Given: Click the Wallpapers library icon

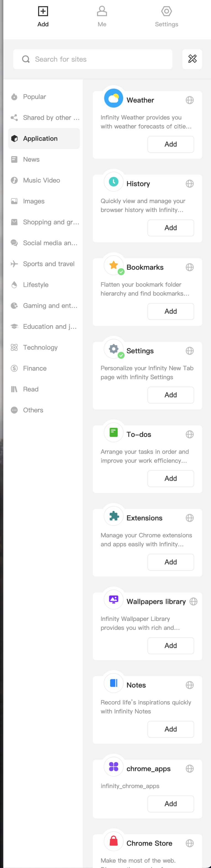Looking at the screenshot, I should point(114,599).
